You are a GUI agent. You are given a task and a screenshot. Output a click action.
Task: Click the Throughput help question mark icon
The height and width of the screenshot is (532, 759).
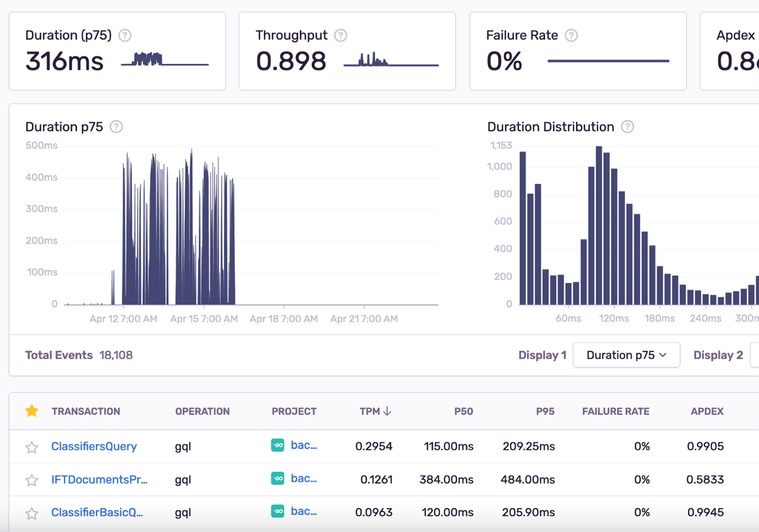pyautogui.click(x=341, y=35)
